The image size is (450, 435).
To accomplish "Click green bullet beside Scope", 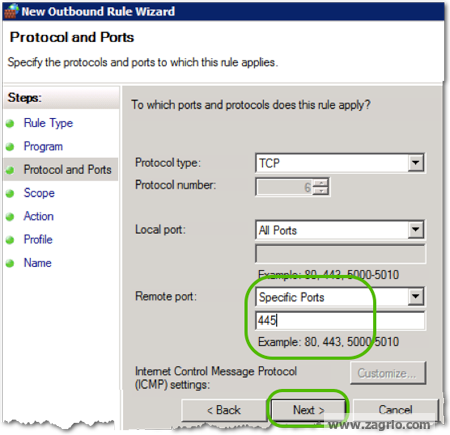I will pos(10,194).
